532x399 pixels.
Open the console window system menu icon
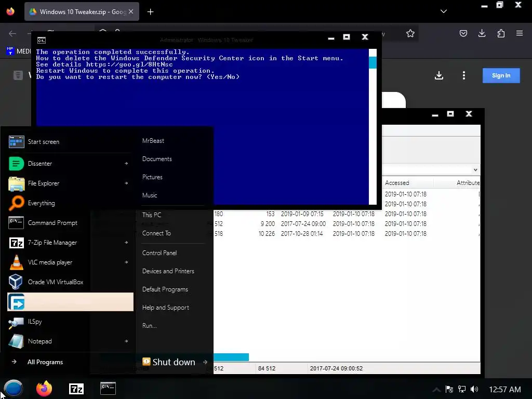(42, 41)
